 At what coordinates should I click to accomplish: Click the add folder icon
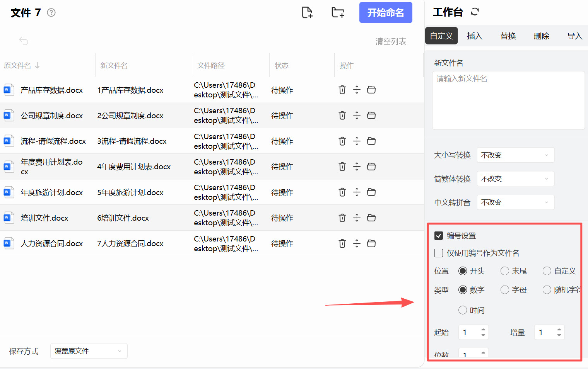(x=338, y=12)
